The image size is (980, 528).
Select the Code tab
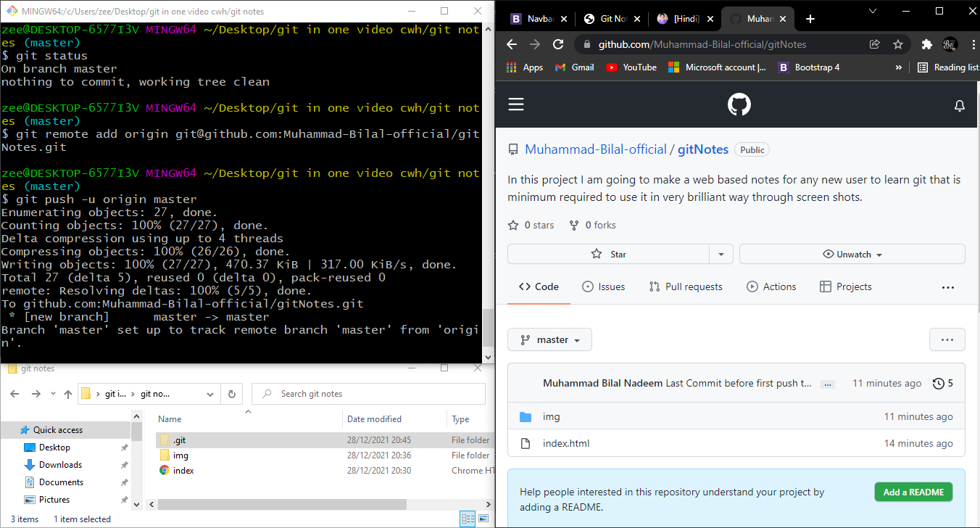point(539,286)
